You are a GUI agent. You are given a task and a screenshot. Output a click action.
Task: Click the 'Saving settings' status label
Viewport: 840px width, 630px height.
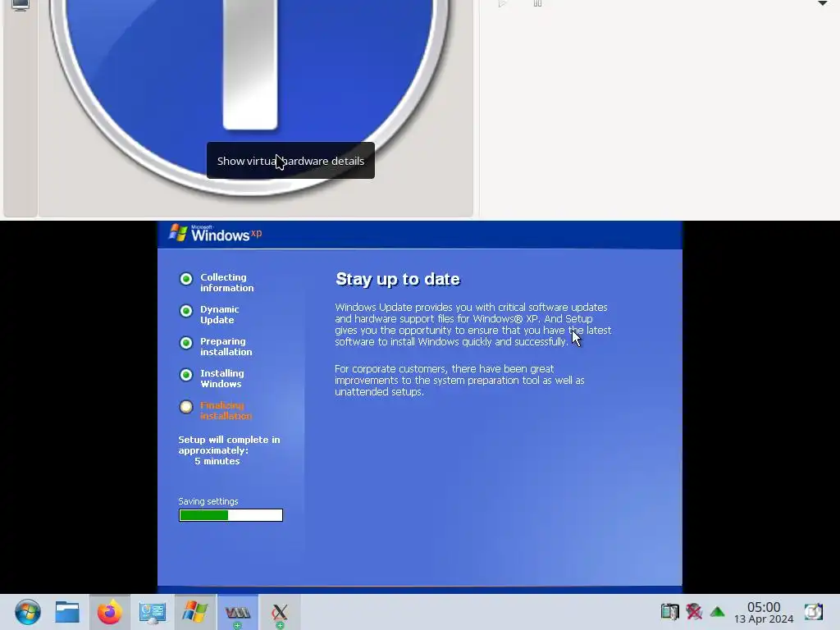point(208,501)
